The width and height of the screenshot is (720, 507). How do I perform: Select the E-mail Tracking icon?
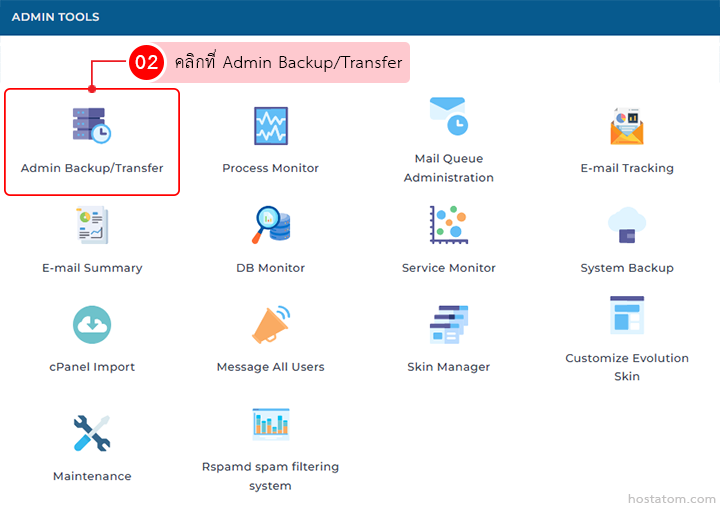click(x=627, y=126)
